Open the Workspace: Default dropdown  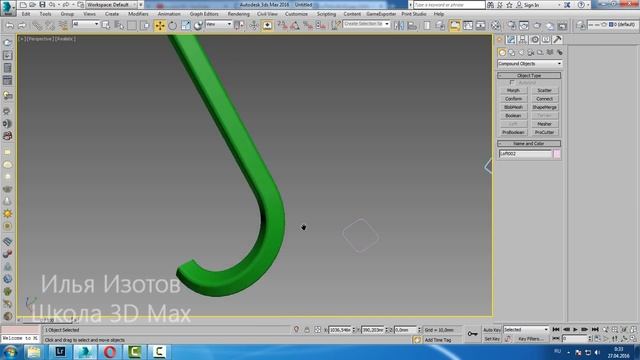112,4
